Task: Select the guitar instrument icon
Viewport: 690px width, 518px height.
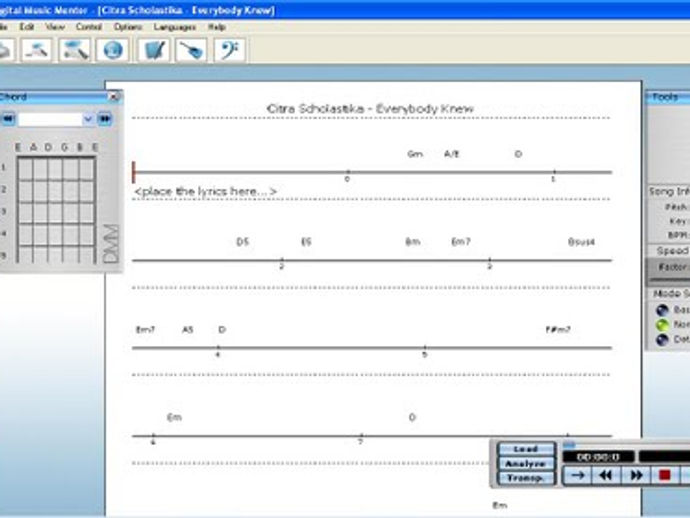Action: click(x=191, y=50)
